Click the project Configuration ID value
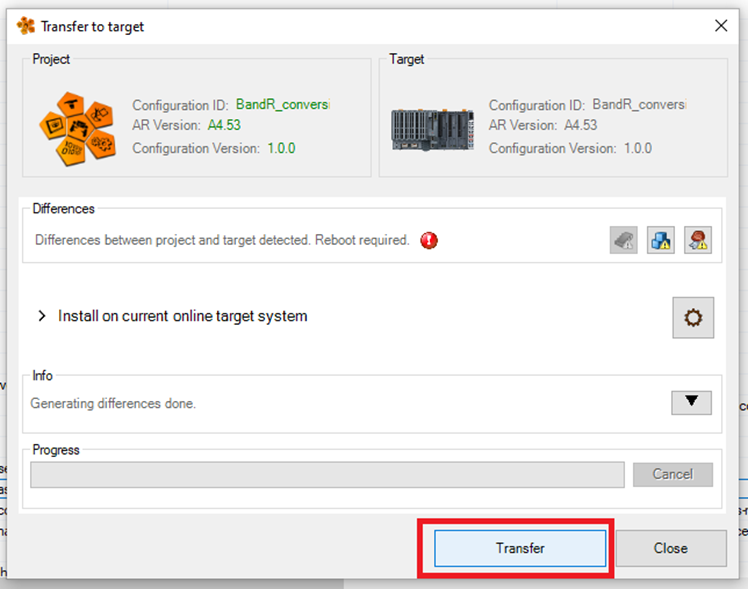The height and width of the screenshot is (589, 748). click(282, 105)
